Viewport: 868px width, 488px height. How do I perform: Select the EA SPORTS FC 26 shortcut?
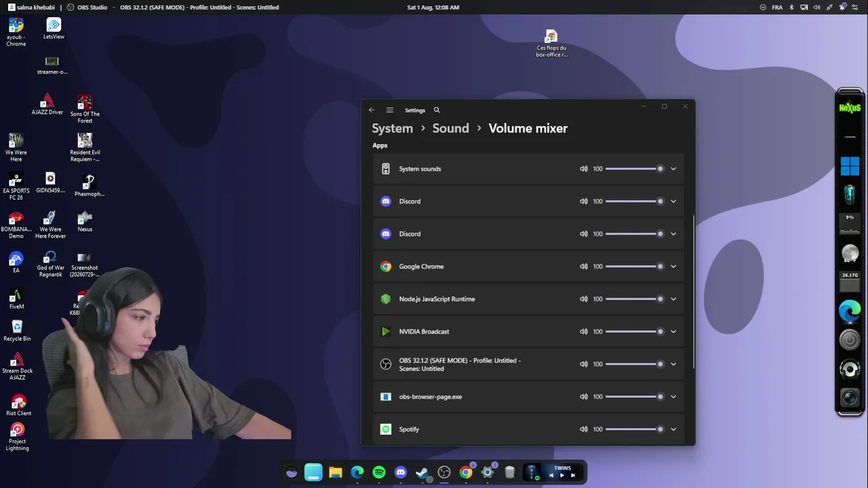(16, 187)
